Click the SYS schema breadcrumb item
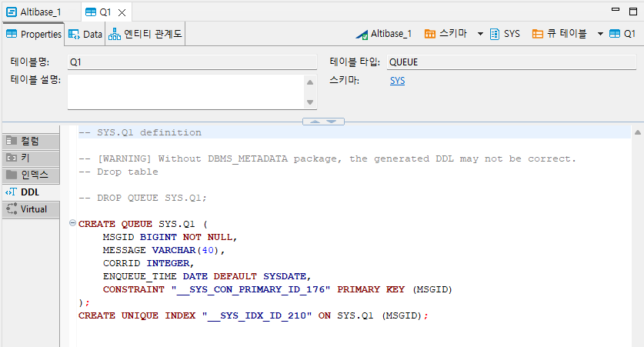The height and width of the screenshot is (347, 644). 505,34
